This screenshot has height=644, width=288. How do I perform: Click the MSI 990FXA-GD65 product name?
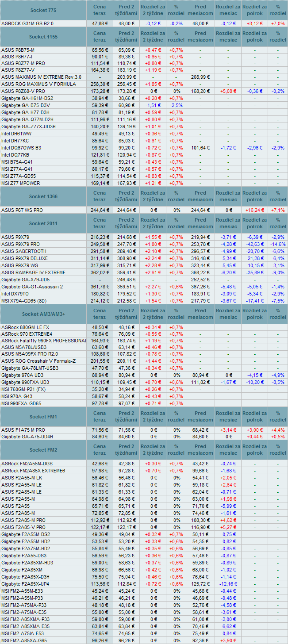(x=22, y=403)
